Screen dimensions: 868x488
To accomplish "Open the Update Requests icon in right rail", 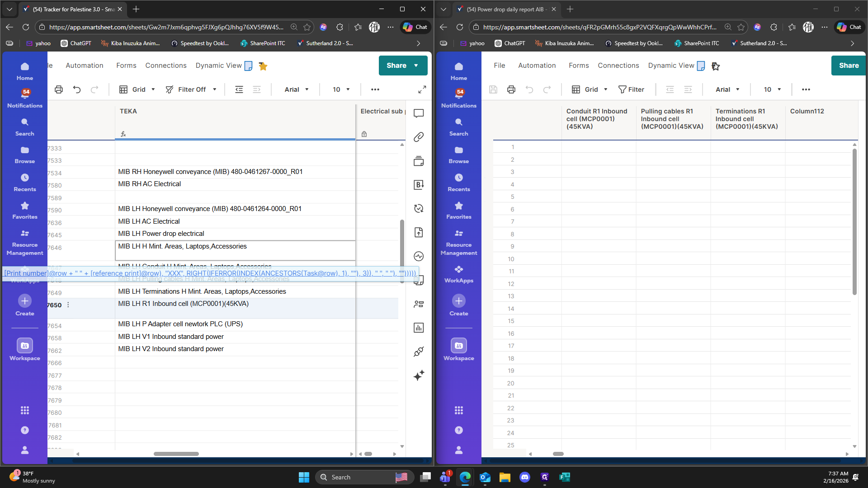I will click(419, 208).
